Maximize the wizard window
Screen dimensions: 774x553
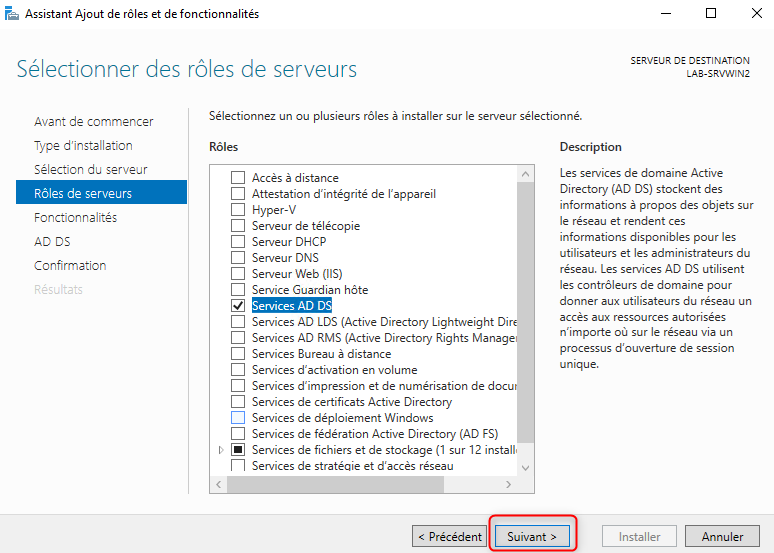(x=711, y=13)
